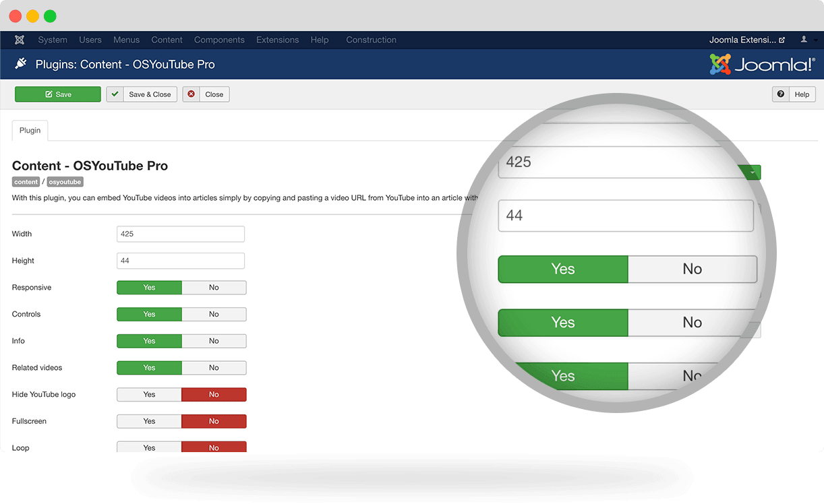The height and width of the screenshot is (504, 824).
Task: Click the Help toolbar button
Action: click(794, 94)
